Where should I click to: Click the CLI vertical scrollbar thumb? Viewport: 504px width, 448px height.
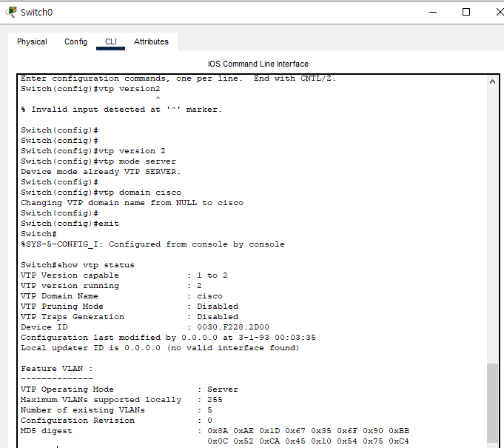[492, 403]
